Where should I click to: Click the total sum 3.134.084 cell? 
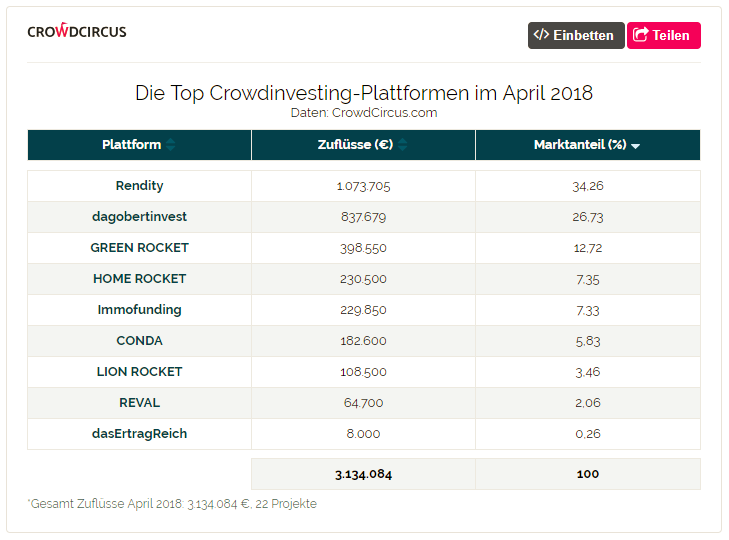pyautogui.click(x=363, y=474)
